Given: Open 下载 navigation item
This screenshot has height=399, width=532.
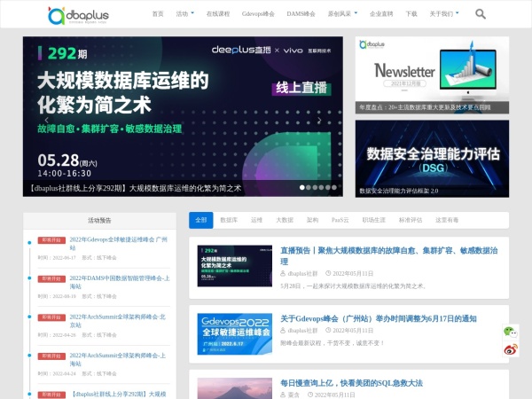Looking at the screenshot, I should coord(411,14).
